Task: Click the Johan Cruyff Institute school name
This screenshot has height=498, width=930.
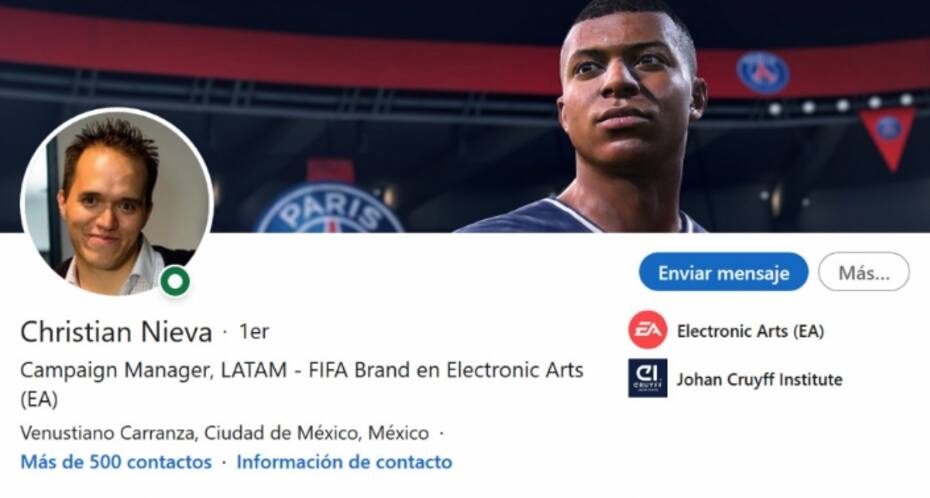Action: tap(759, 379)
